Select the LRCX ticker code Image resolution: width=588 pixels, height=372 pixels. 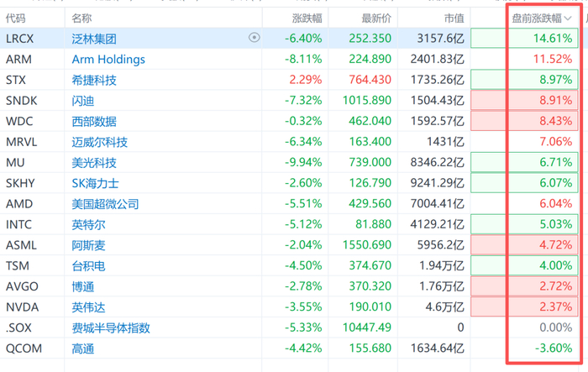pyautogui.click(x=19, y=39)
